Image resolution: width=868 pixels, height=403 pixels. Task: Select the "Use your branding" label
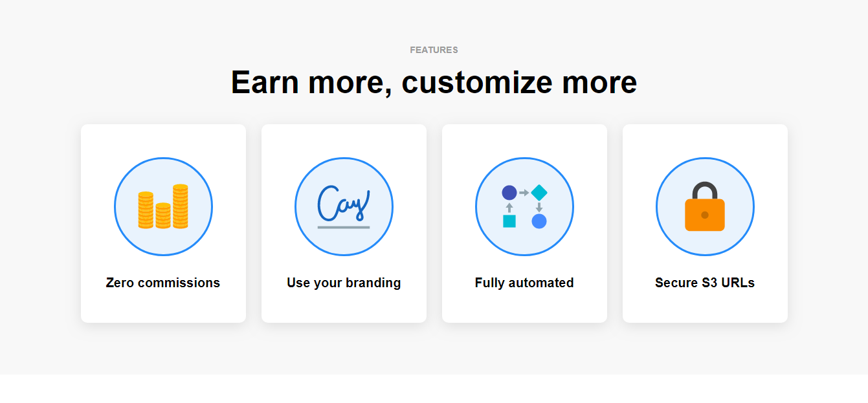click(344, 283)
